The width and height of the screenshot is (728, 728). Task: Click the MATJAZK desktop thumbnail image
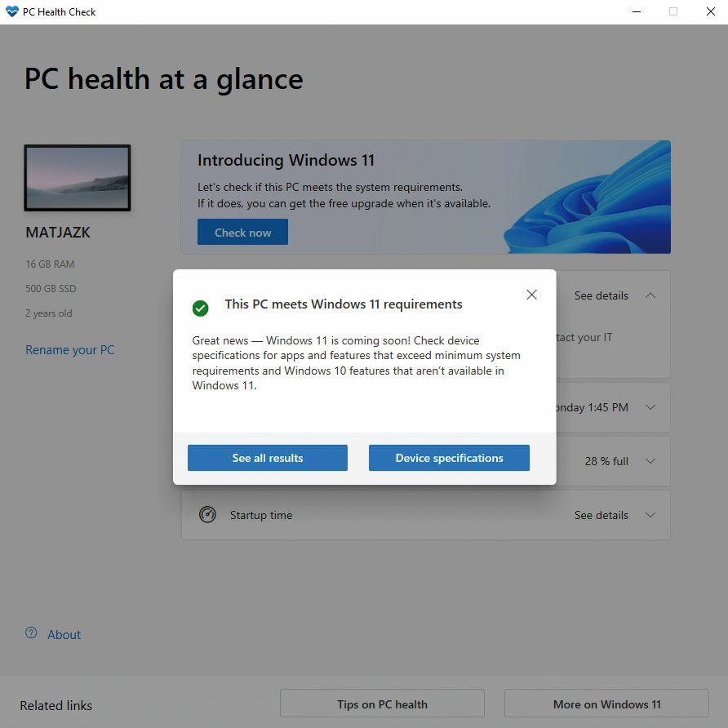tap(78, 178)
